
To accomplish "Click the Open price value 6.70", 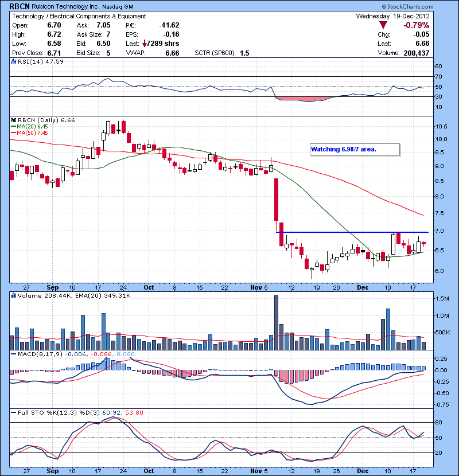I will pyautogui.click(x=54, y=25).
